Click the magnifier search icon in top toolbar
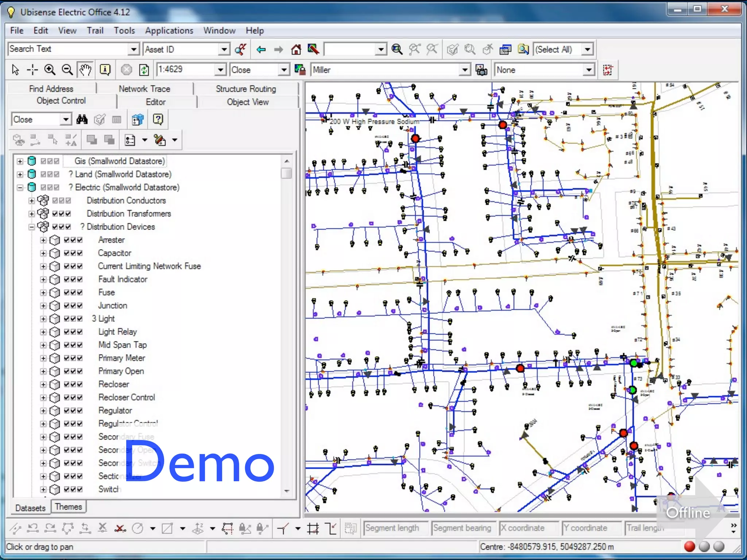This screenshot has width=747, height=560. tap(397, 49)
